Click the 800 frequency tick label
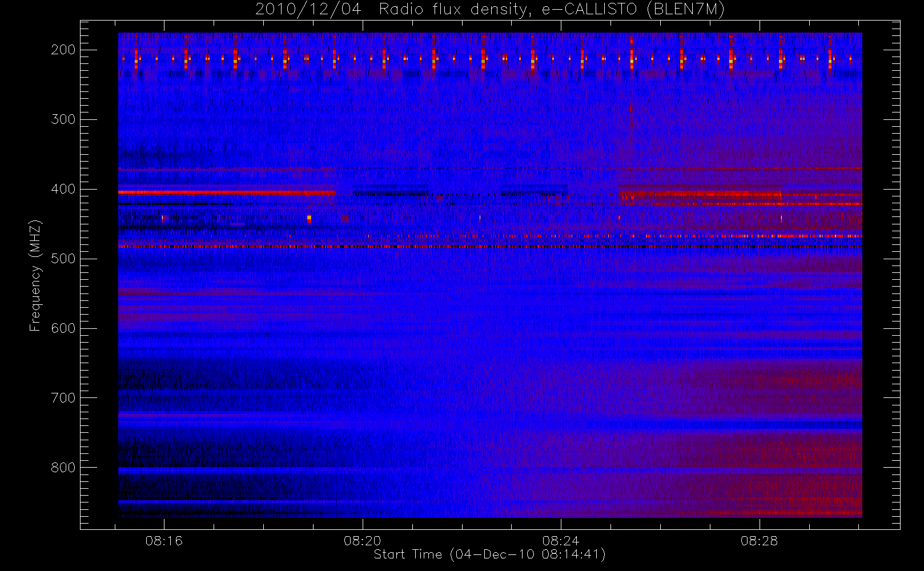Screen dimensions: 924x571 pyautogui.click(x=63, y=468)
